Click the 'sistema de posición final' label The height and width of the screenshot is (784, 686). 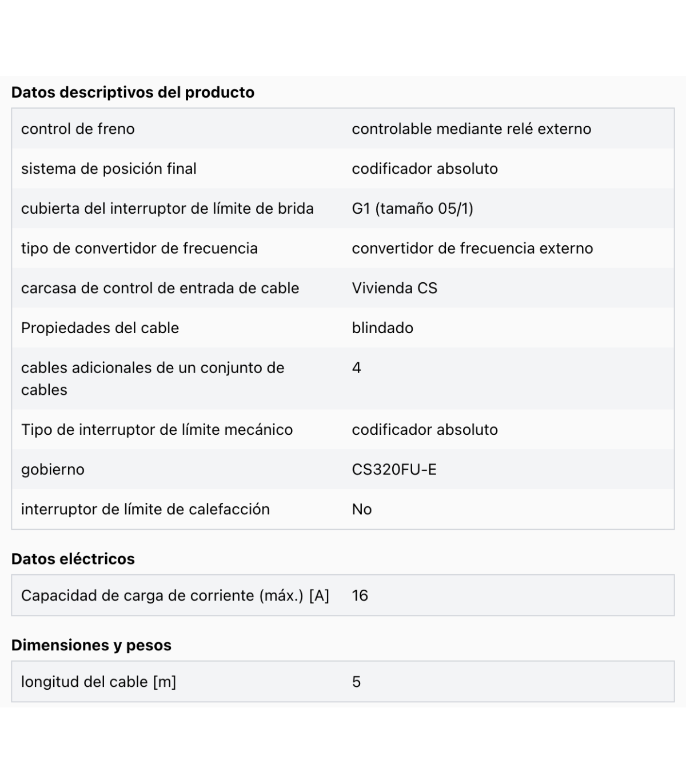pos(109,169)
